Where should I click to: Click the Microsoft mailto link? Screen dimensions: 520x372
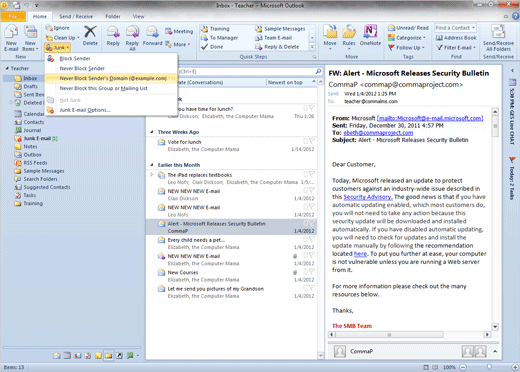click(x=430, y=118)
